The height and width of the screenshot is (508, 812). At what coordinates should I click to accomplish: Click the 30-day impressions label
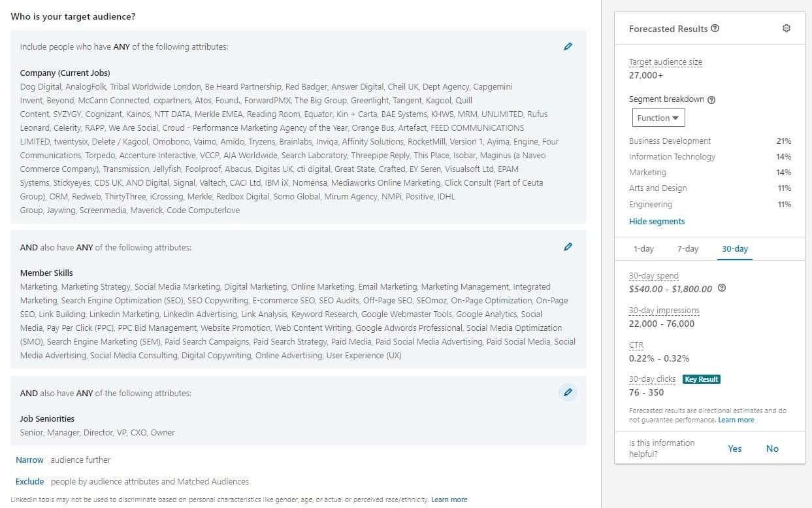pos(664,311)
